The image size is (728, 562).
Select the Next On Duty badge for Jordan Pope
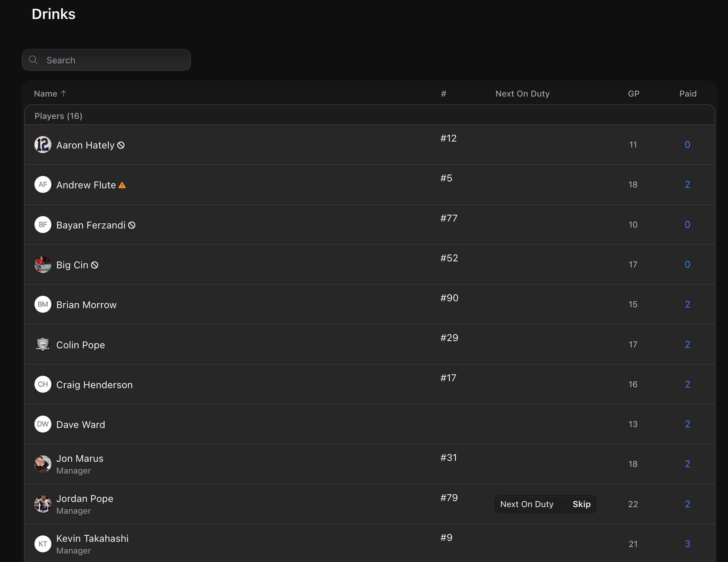[x=527, y=504]
